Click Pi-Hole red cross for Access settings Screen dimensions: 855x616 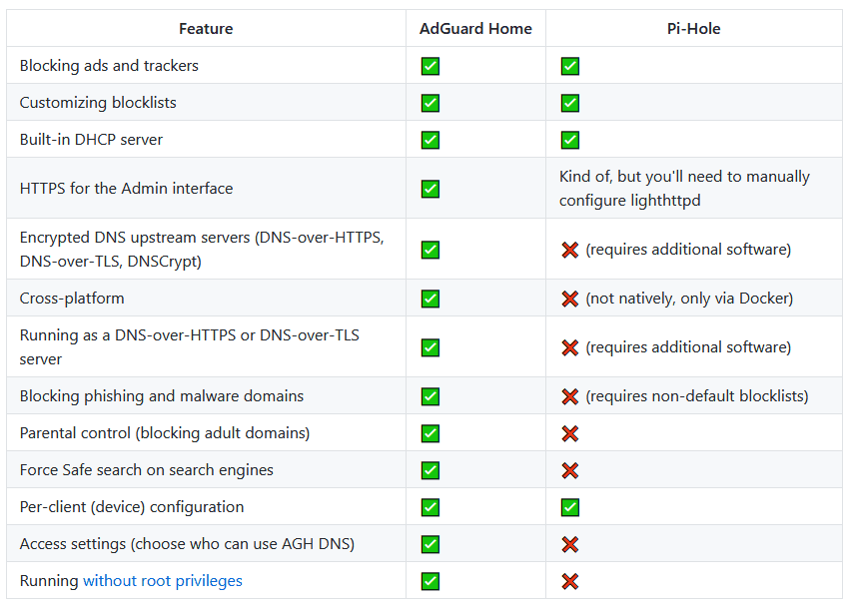(569, 544)
